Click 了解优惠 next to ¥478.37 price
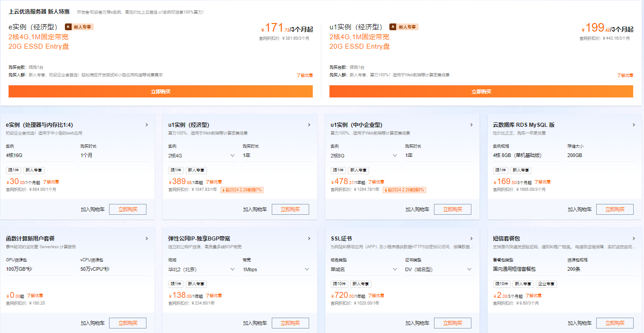644x333 pixels. coord(376,182)
